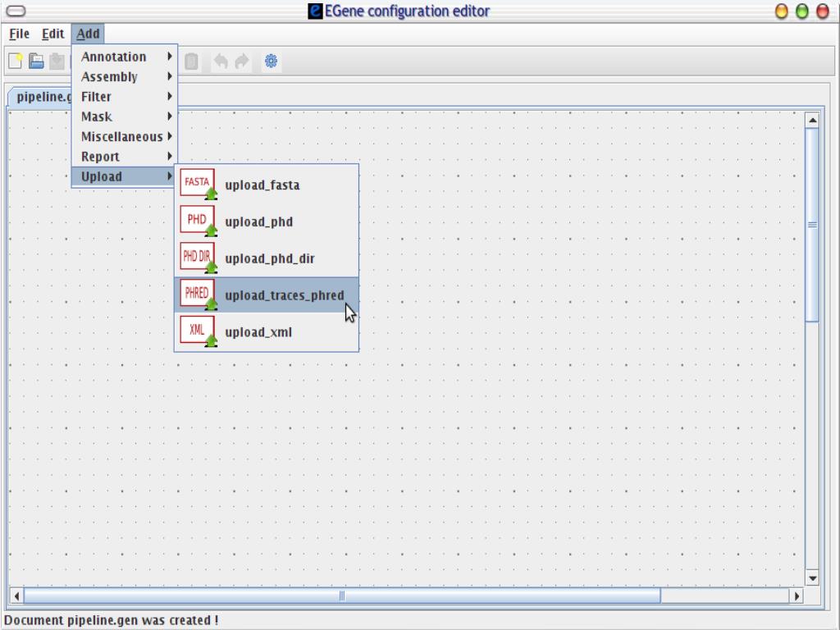Select the highlighted Upload menu entry
Screen dimensions: 840x630
pos(125,176)
